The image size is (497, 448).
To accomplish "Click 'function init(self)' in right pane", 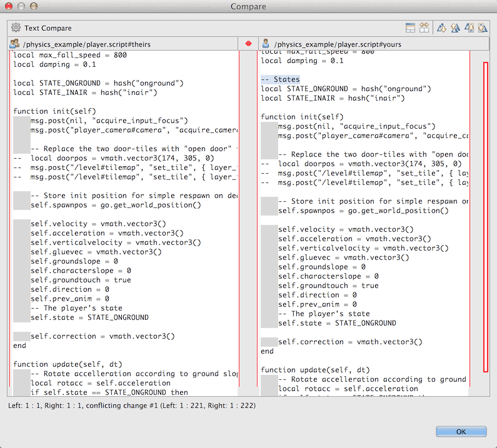I will (302, 117).
